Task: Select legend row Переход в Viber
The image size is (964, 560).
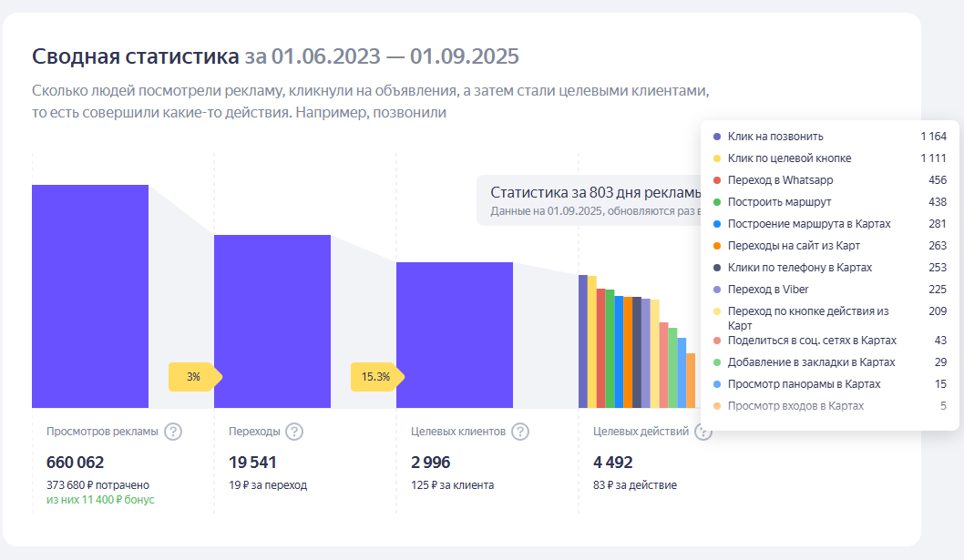Action: pyautogui.click(x=830, y=290)
